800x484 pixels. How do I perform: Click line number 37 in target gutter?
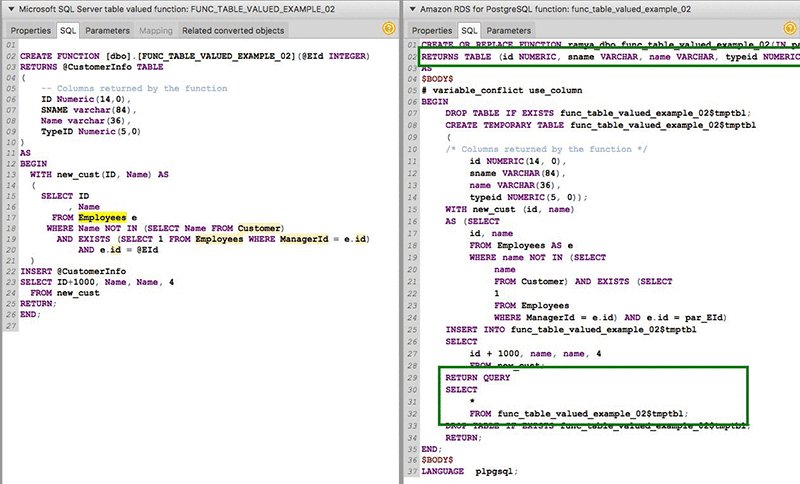tap(412, 471)
